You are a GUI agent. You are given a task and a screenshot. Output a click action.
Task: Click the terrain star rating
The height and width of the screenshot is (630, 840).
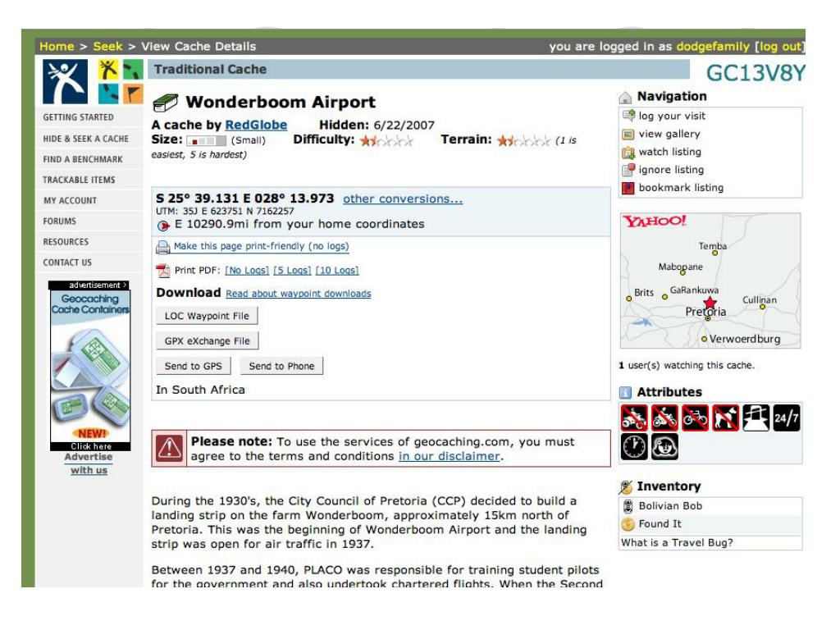[x=523, y=141]
